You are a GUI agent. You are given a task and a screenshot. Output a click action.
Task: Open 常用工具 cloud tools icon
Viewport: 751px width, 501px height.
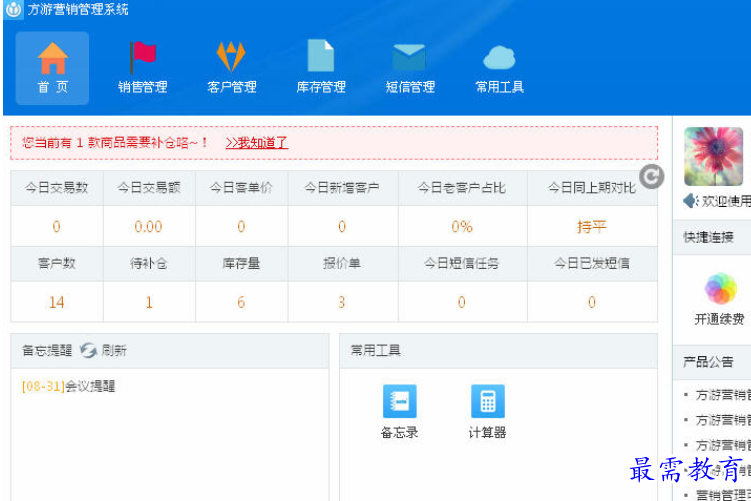coord(499,66)
